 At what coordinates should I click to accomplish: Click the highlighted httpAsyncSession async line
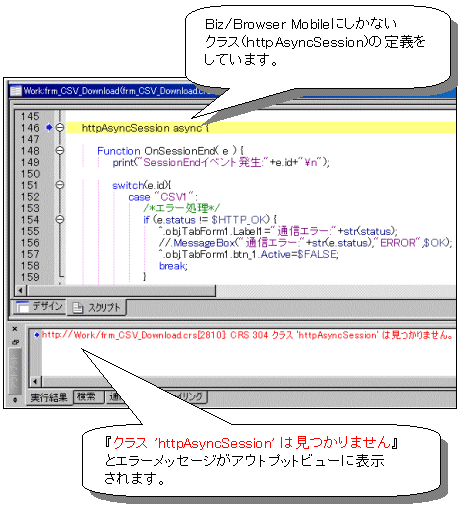click(261, 128)
